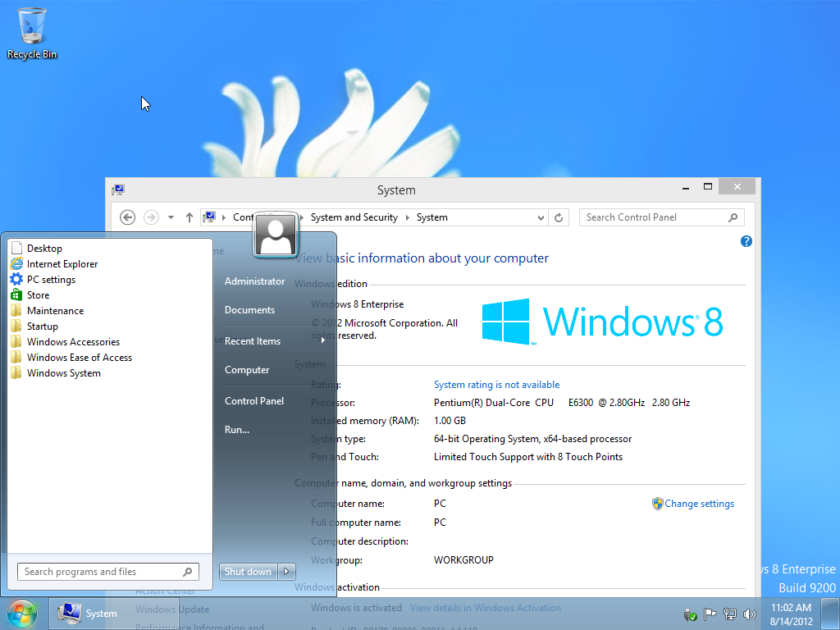Viewport: 840px width, 630px height.
Task: Open the address bar history dropdown
Action: (541, 217)
